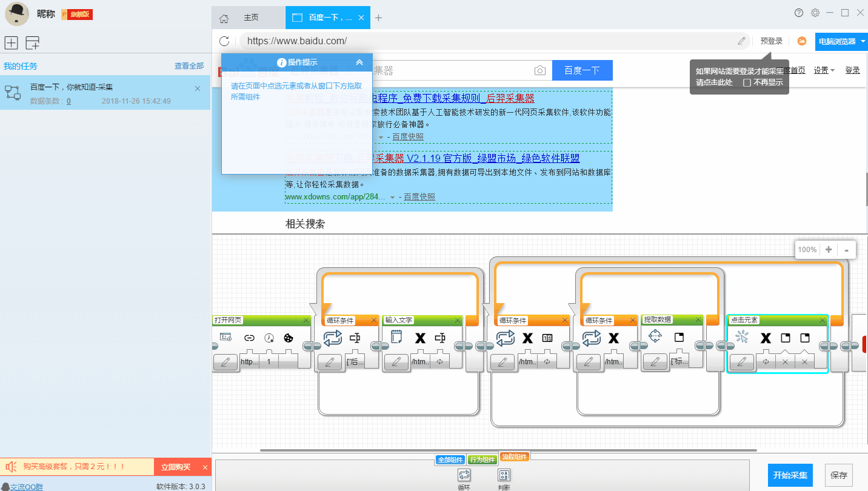Image resolution: width=868 pixels, height=491 pixels.
Task: Click the 100% zoom level indicator
Action: (x=807, y=249)
